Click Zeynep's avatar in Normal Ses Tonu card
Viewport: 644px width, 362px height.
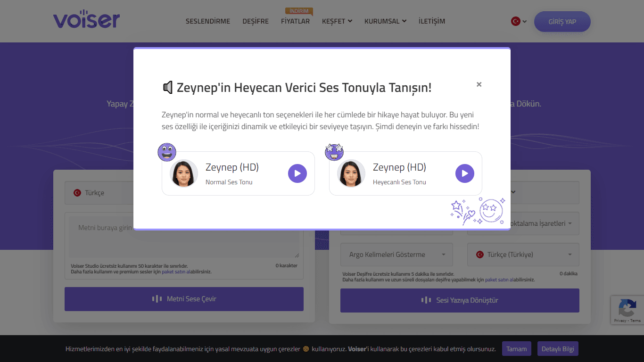click(x=184, y=173)
